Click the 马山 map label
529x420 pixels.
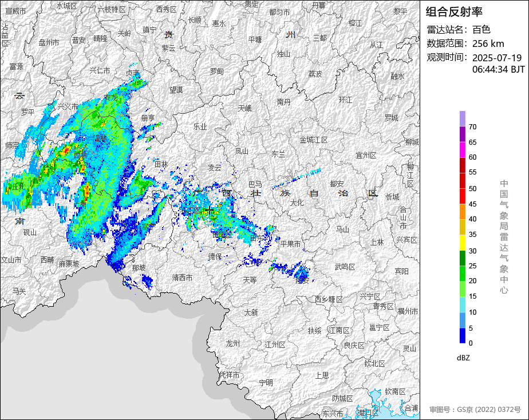[x=342, y=229]
